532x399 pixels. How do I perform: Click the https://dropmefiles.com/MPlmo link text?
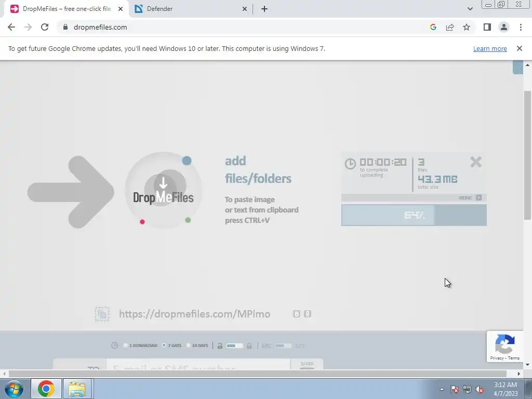click(194, 314)
